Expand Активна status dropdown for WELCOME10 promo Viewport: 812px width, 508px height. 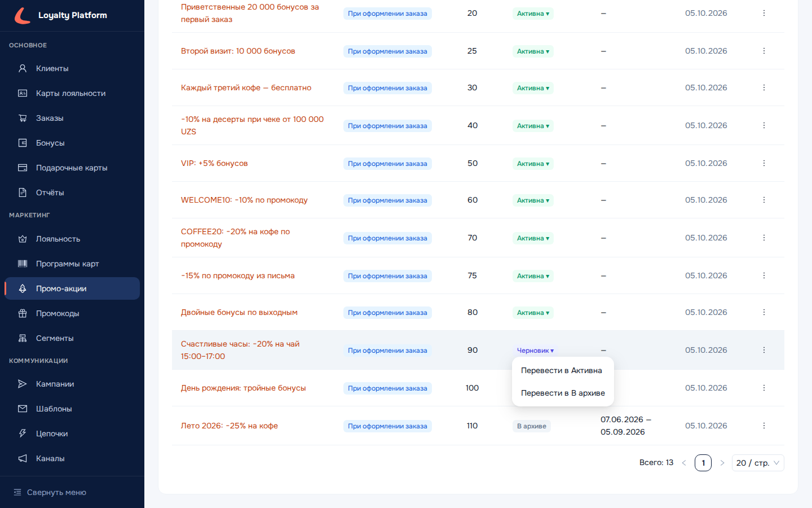533,200
